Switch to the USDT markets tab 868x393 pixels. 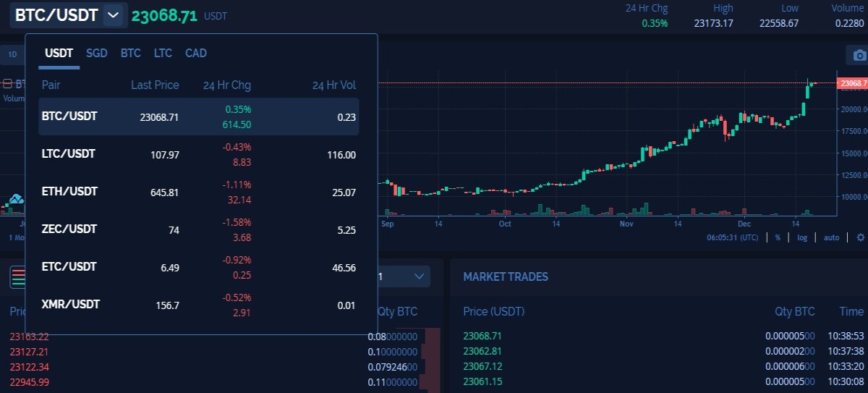(59, 54)
